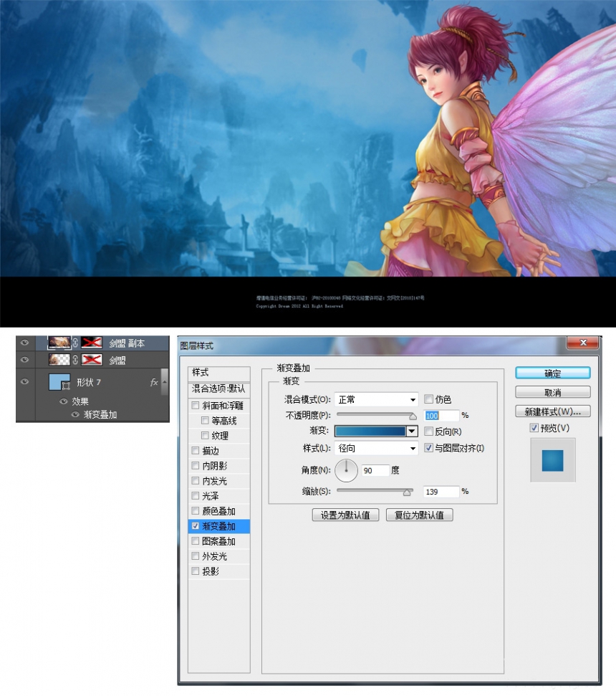This screenshot has height=696, width=616.
Task: Click the 剑盟 副本 layer mask thumbnail
Action: (x=92, y=343)
